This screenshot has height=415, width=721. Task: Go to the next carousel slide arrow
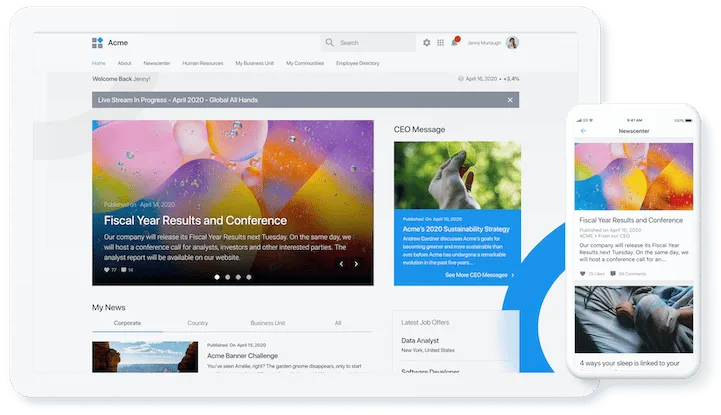[357, 264]
